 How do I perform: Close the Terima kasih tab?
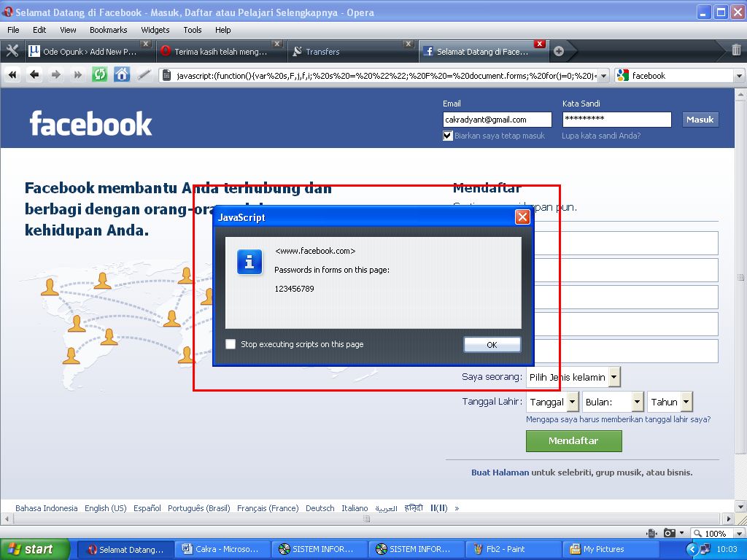point(276,44)
